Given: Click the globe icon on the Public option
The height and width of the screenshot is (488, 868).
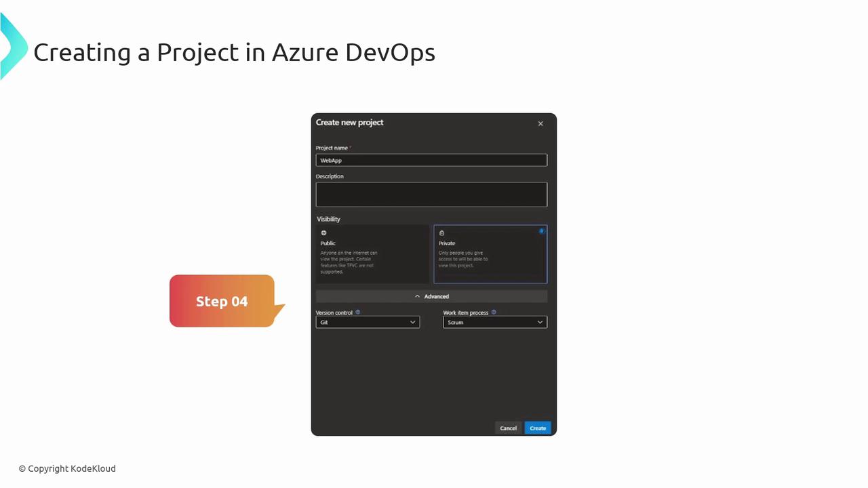Looking at the screenshot, I should point(323,232).
